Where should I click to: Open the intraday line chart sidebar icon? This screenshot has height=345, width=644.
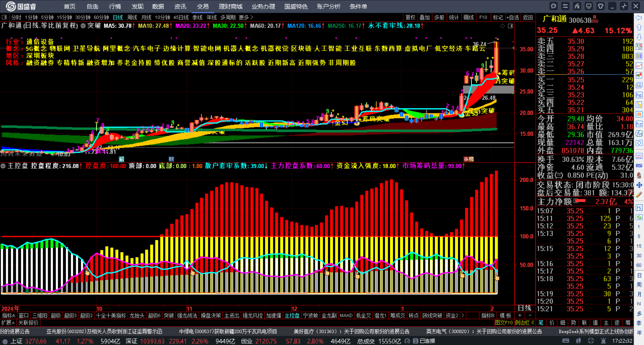coord(639,66)
